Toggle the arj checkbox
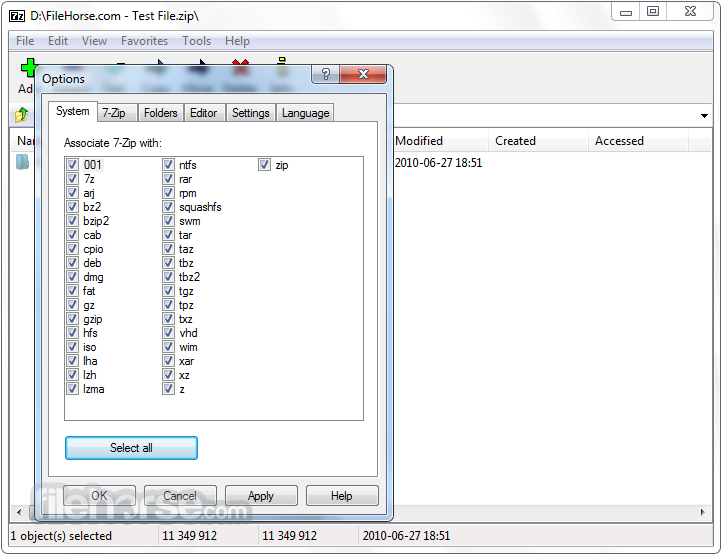The image size is (722, 555). point(73,193)
